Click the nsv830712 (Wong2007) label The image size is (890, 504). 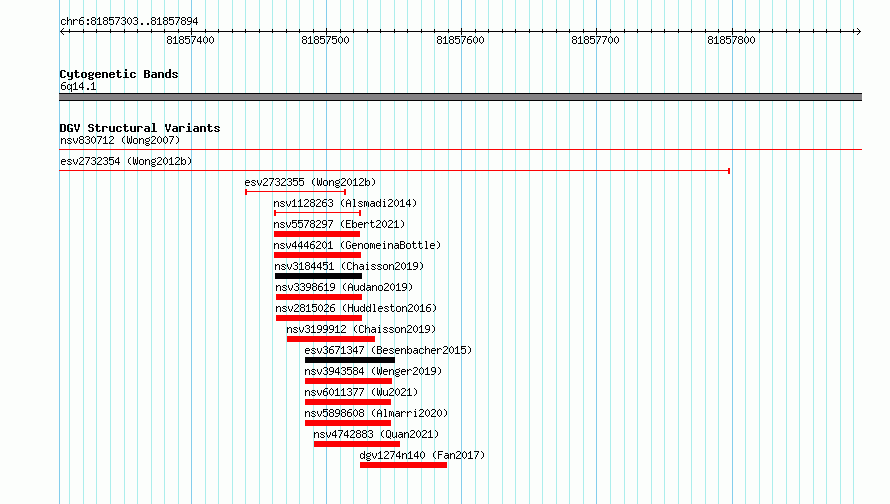120,140
